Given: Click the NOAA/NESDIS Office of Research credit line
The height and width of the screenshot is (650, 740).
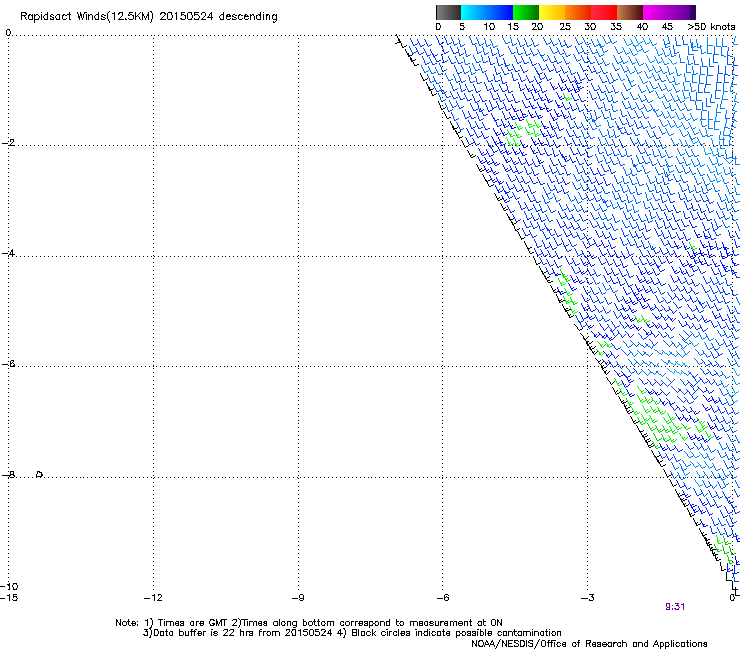Looking at the screenshot, I should point(589,644).
